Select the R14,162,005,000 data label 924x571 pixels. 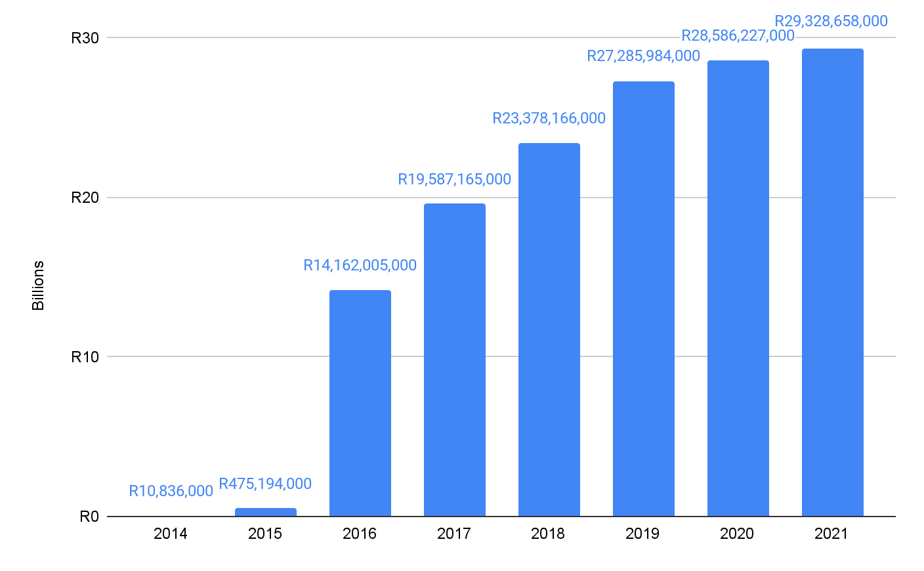tap(360, 265)
